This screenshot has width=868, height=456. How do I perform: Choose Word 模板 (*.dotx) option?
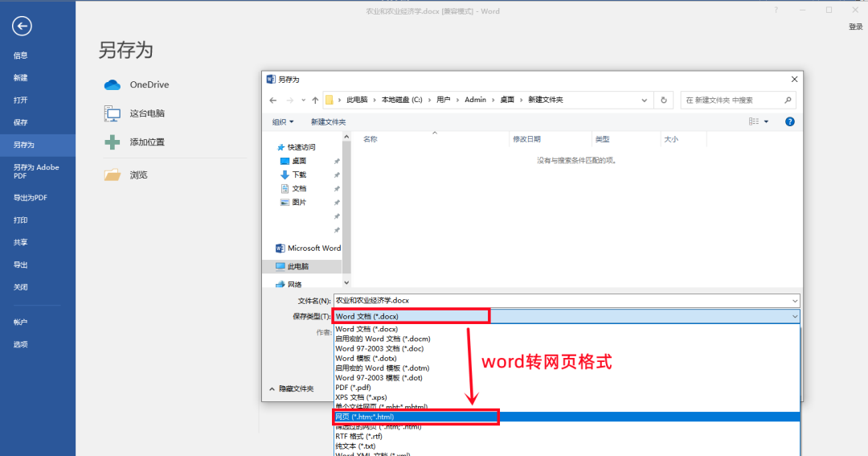click(567, 359)
